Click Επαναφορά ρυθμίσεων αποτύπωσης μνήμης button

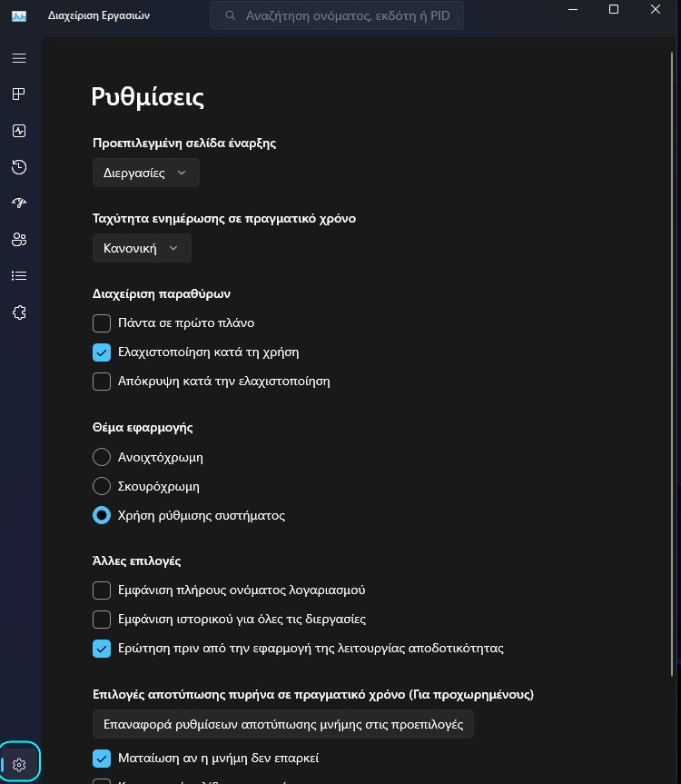282,724
